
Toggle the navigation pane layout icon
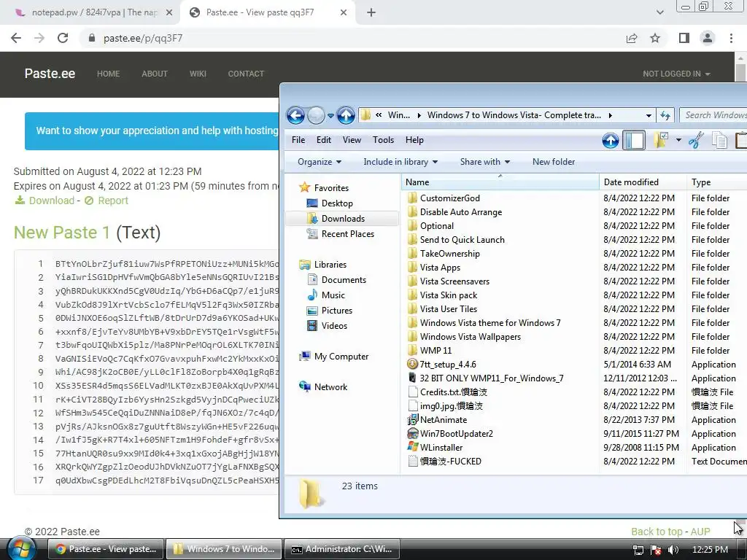pyautogui.click(x=634, y=141)
